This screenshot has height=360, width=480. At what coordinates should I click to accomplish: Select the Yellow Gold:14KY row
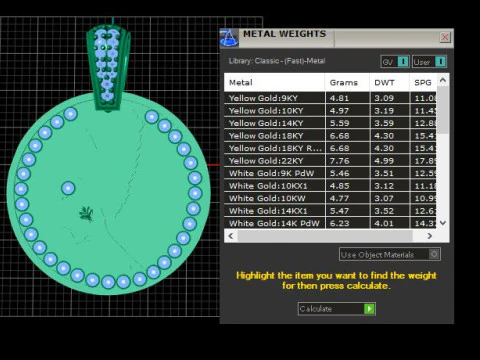pos(330,123)
